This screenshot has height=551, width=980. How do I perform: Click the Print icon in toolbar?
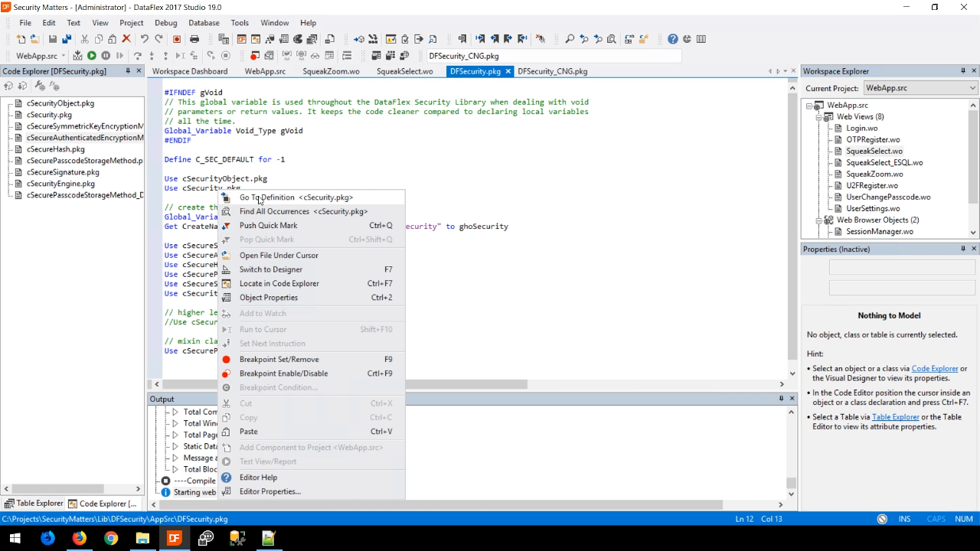click(194, 39)
